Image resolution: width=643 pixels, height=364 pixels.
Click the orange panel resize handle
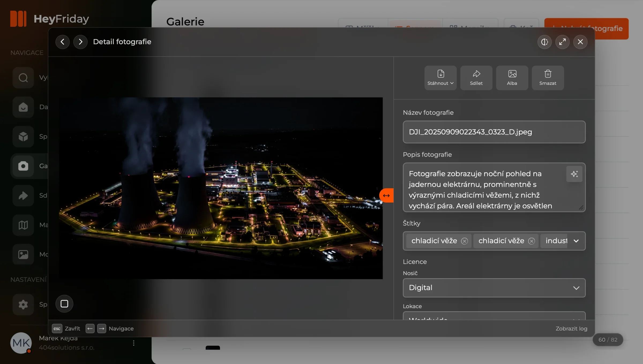pyautogui.click(x=386, y=195)
